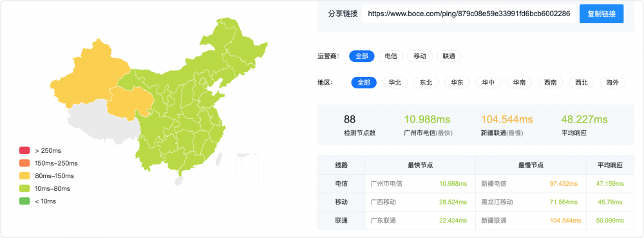
Task: Choose the 华中 region filter
Action: pos(488,83)
